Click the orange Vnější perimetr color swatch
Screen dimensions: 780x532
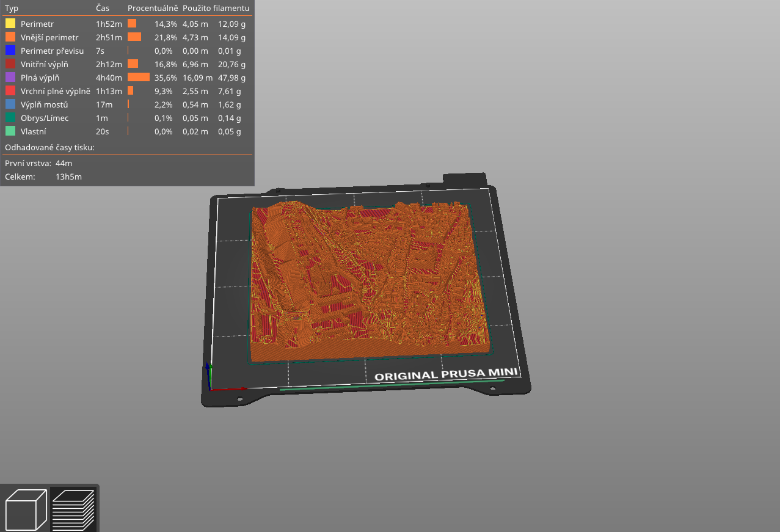[x=10, y=37]
